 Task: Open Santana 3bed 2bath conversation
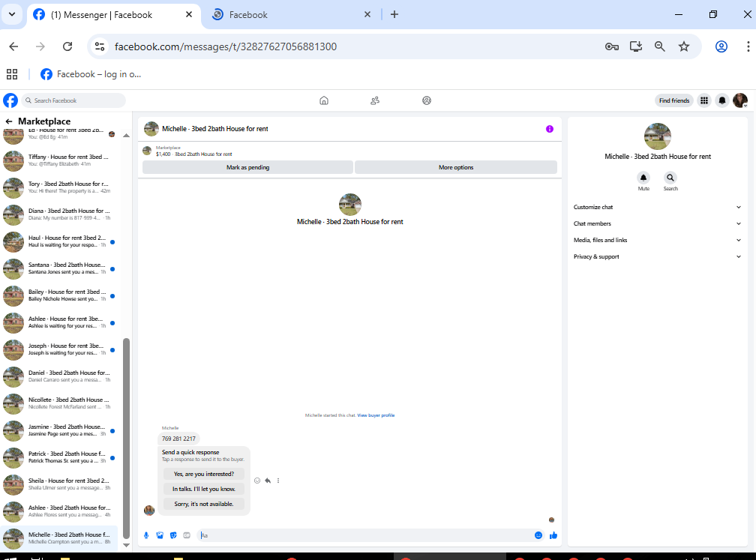point(58,268)
